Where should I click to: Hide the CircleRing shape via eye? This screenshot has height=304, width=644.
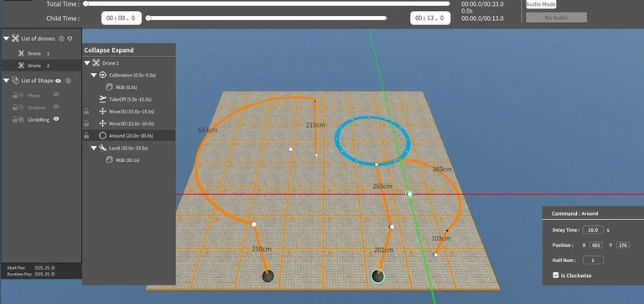pos(56,119)
